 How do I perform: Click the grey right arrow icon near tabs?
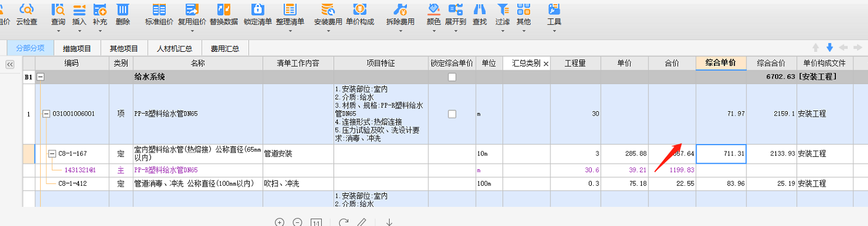pos(857,48)
